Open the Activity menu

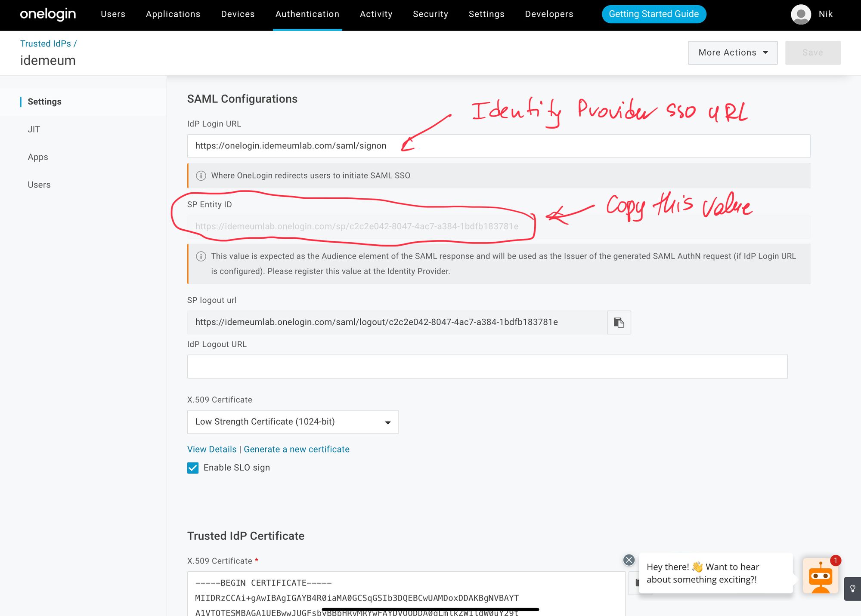point(376,14)
